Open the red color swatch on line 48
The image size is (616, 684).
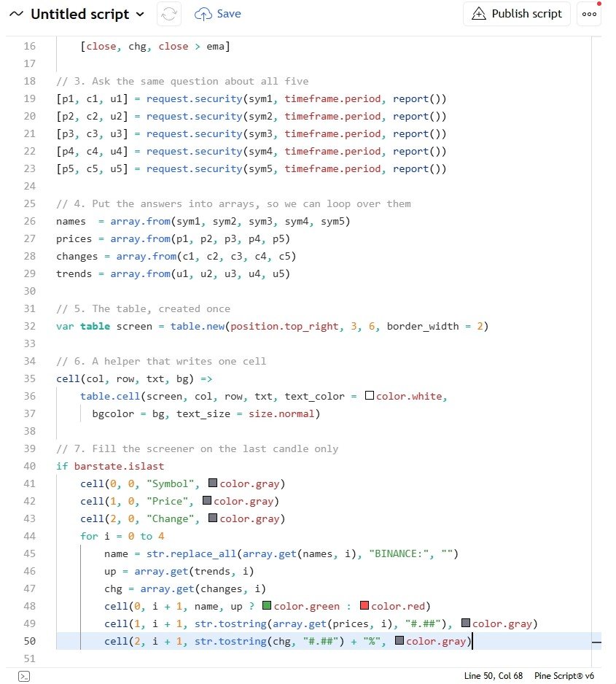pyautogui.click(x=364, y=605)
